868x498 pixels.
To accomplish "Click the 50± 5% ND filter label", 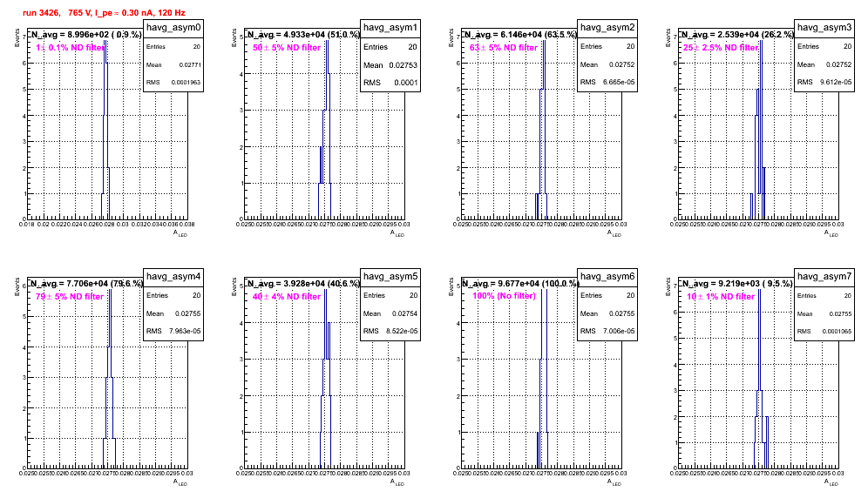I will click(287, 48).
